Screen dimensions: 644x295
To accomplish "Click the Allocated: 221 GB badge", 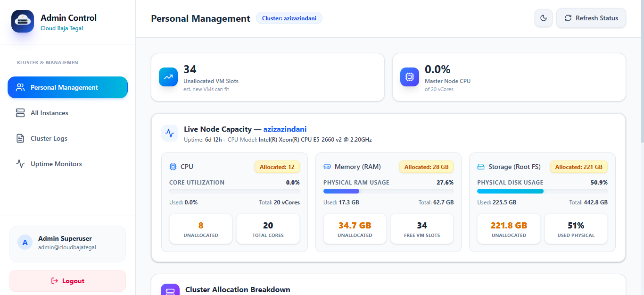I will [x=579, y=167].
